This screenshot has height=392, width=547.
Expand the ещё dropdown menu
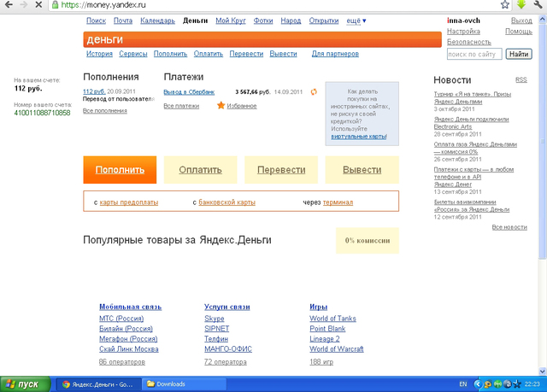coord(356,20)
